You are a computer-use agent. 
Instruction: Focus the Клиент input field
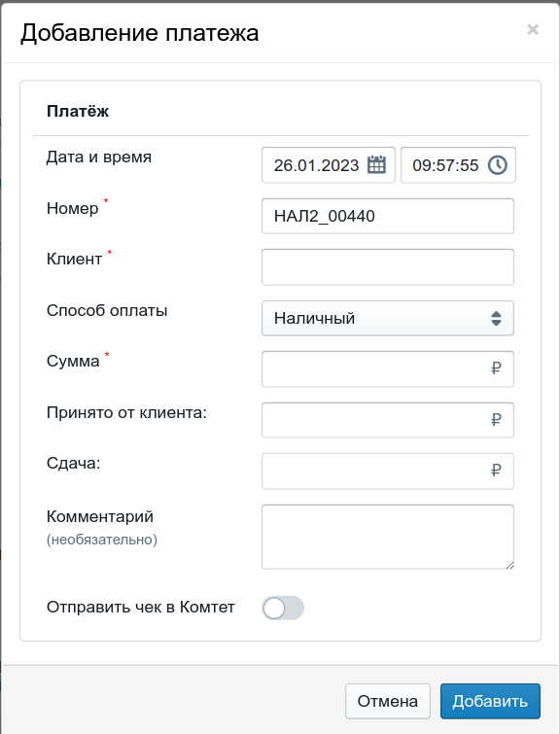(388, 267)
